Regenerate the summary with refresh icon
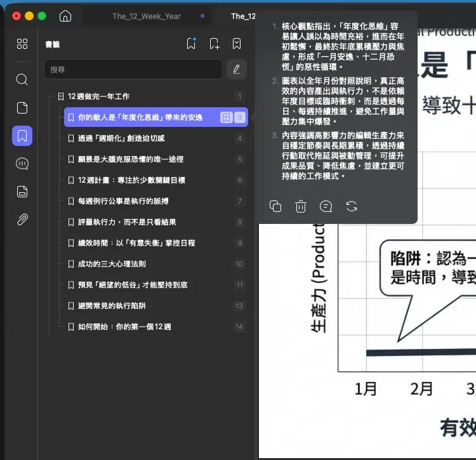Image resolution: width=476 pixels, height=460 pixels. 352,206
